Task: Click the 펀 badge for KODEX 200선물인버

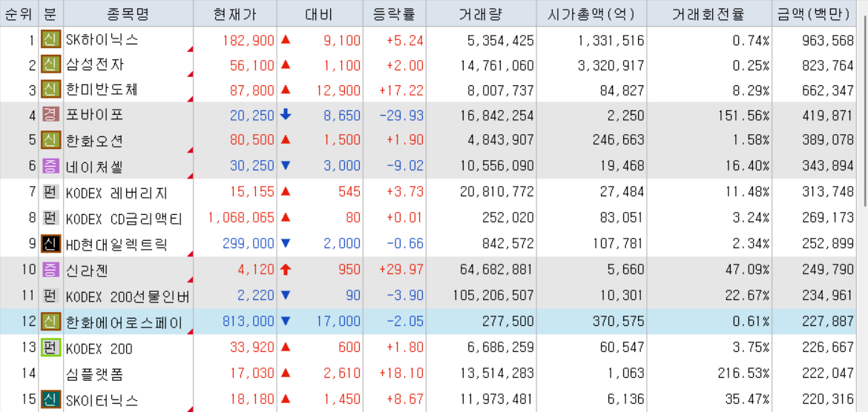Action: click(51, 295)
